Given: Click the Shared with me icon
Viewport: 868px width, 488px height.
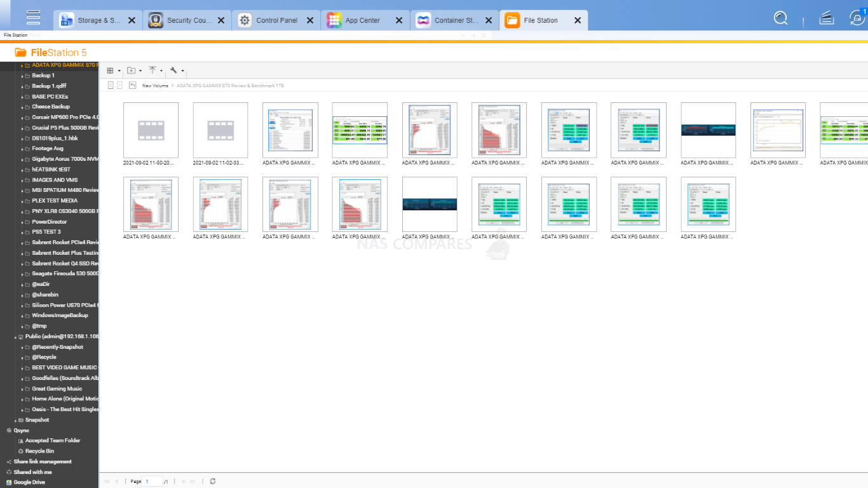Looking at the screenshot, I should (9, 472).
